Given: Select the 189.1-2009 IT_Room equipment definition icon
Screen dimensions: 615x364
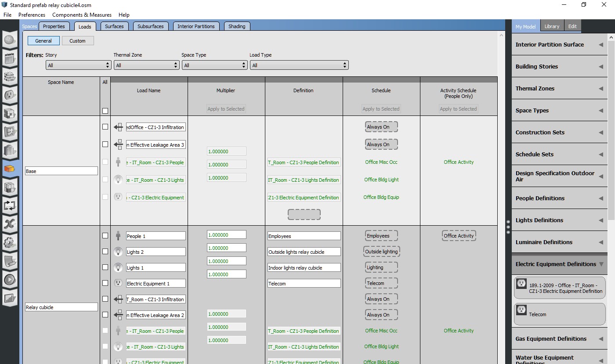Looking at the screenshot, I should pos(521,284).
